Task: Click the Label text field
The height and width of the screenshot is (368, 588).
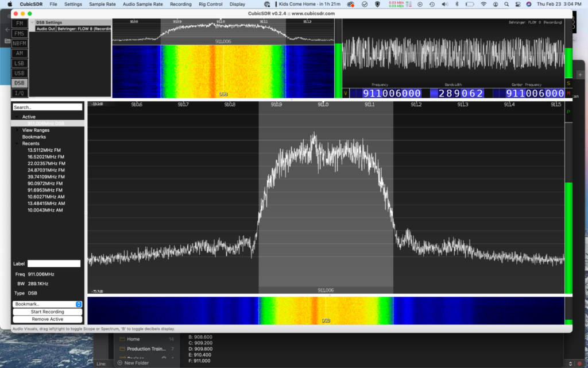Action: point(53,263)
